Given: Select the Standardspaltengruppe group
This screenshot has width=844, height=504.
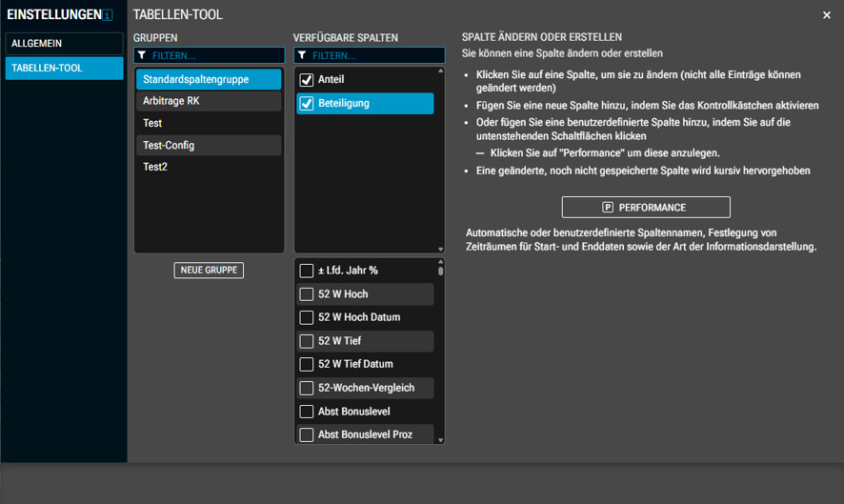Looking at the screenshot, I should pyautogui.click(x=209, y=79).
